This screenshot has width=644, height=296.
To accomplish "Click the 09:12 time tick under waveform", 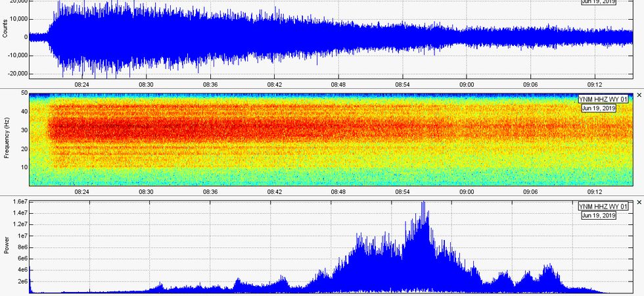I will tap(595, 85).
